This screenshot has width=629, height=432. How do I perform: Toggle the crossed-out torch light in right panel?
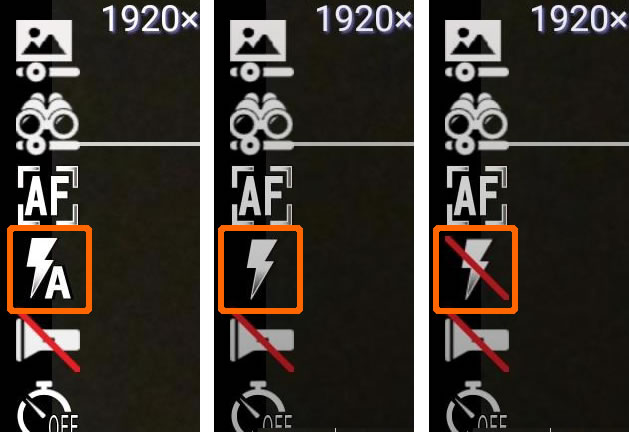(477, 343)
